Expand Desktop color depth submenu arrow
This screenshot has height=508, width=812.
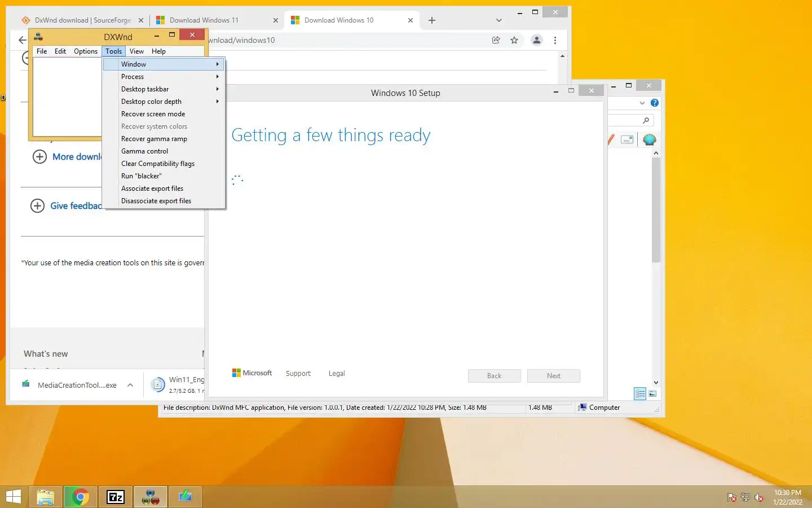[x=217, y=102]
